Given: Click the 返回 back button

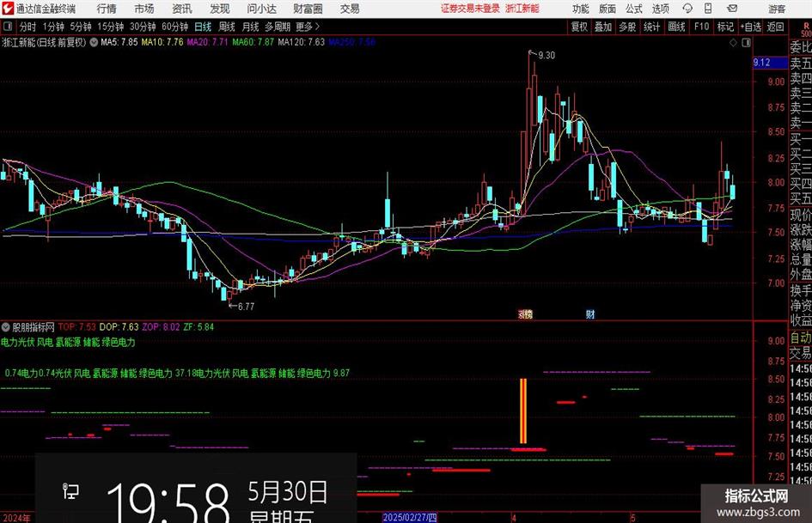Looking at the screenshot, I should tap(775, 27).
